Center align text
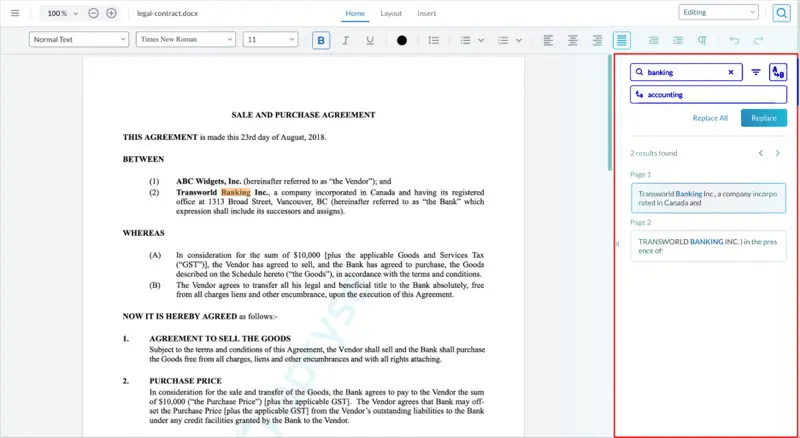The image size is (800, 438). [x=573, y=40]
